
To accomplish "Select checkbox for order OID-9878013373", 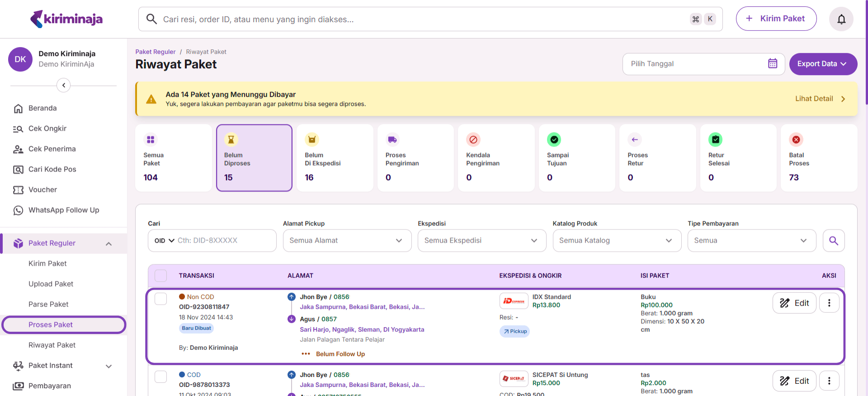I will pyautogui.click(x=160, y=377).
